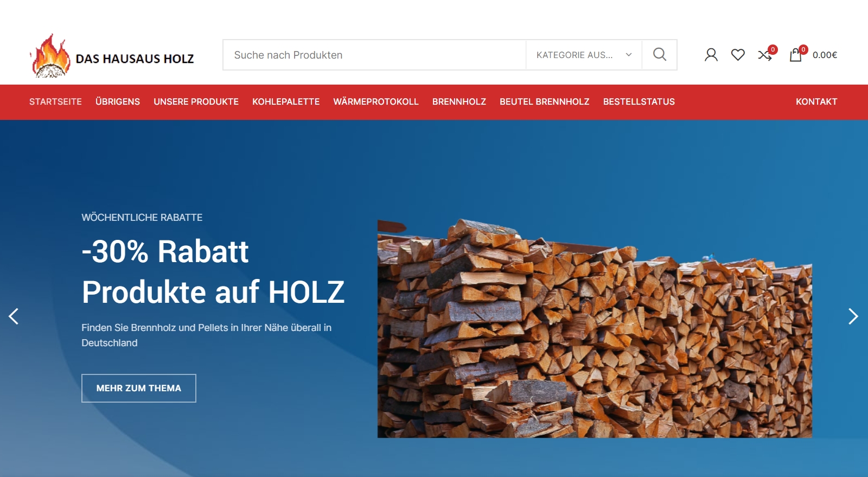Click the Produkte auf HOLZ heading
Image resolution: width=868 pixels, height=477 pixels.
coord(213,292)
